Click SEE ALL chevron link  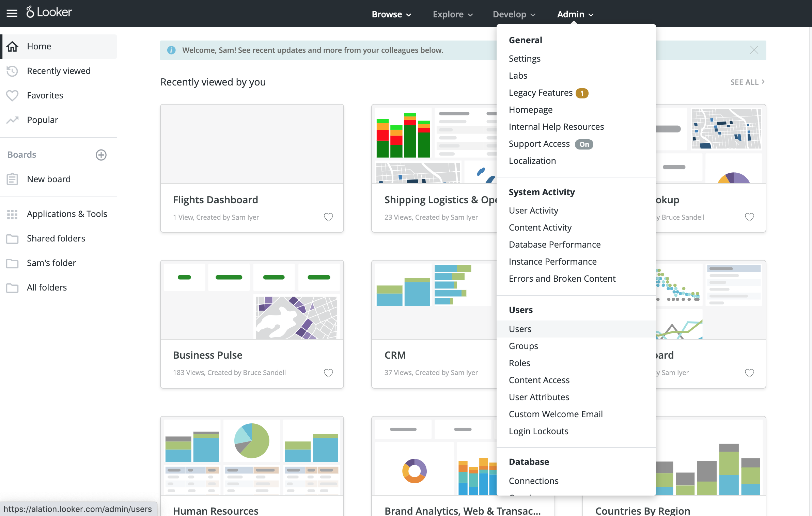click(748, 82)
